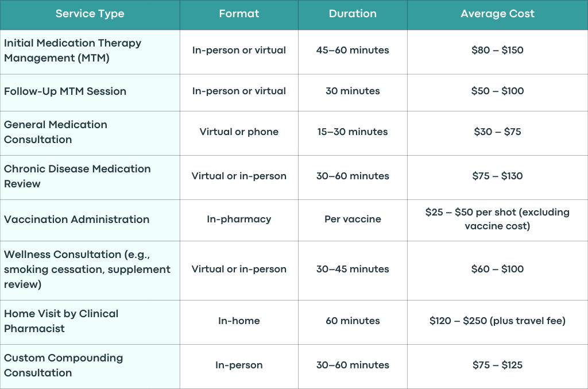The height and width of the screenshot is (389, 588).
Task: Click the Duration column header
Action: pos(353,14)
